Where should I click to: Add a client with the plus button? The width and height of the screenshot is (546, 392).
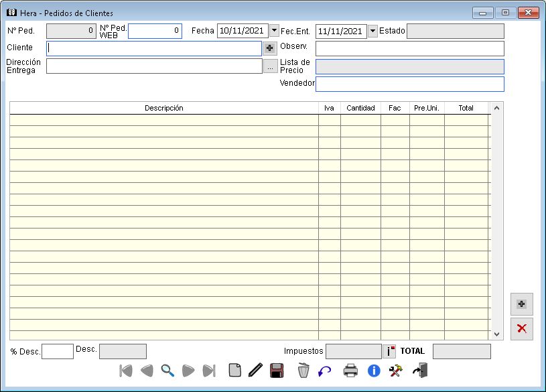click(x=269, y=48)
